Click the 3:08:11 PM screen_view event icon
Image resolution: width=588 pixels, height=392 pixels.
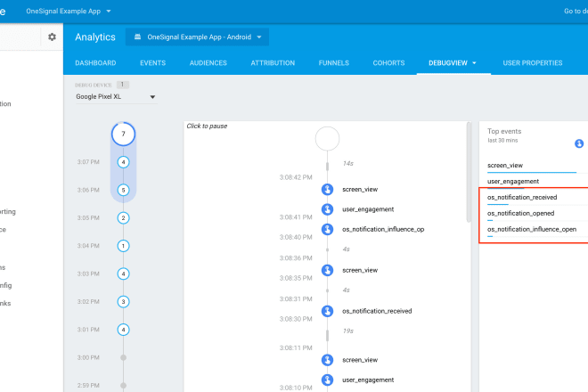[x=327, y=360]
